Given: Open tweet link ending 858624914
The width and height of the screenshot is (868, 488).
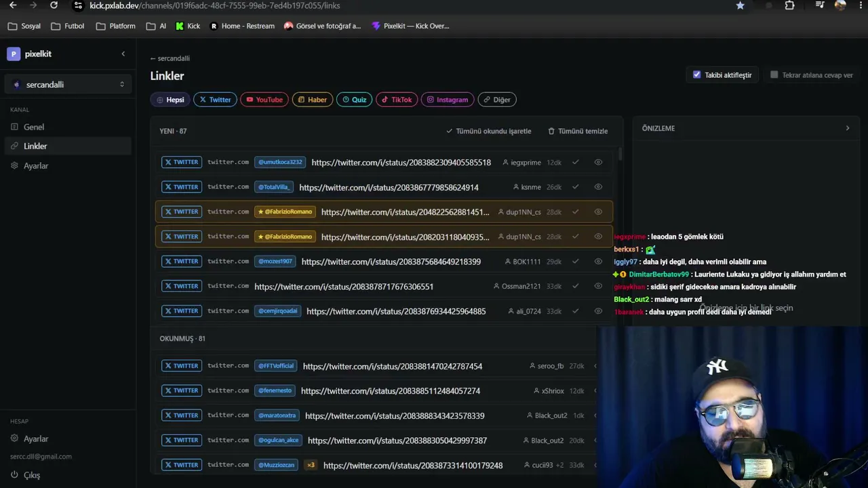Looking at the screenshot, I should point(389,187).
